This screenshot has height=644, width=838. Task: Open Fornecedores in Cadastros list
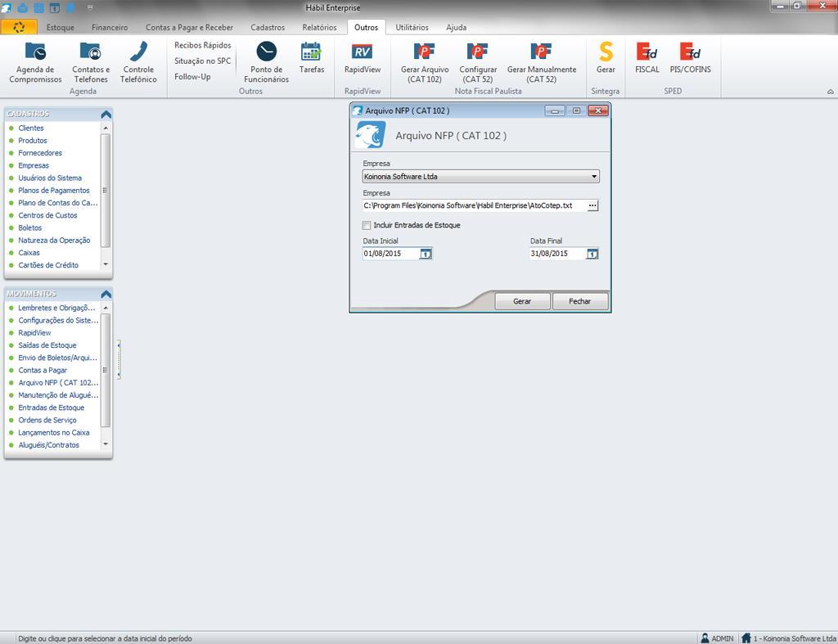coord(40,153)
